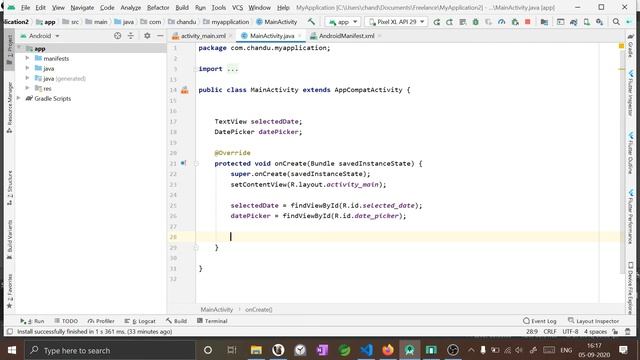Click the CRLF line separator in status bar

pyautogui.click(x=550, y=331)
